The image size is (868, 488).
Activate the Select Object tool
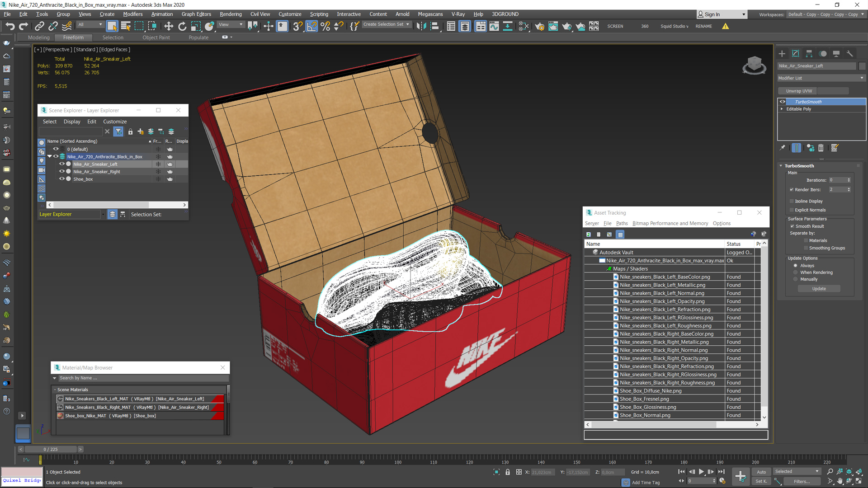coord(112,26)
